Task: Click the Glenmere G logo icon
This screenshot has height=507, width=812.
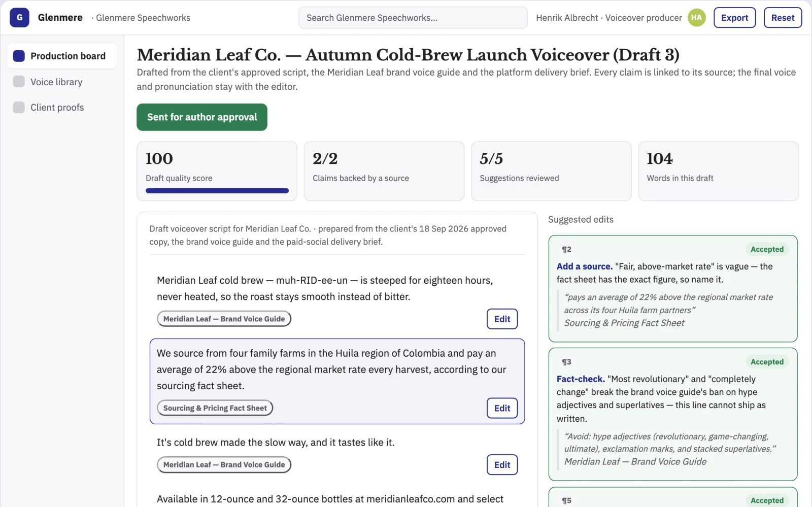Action: (19, 17)
